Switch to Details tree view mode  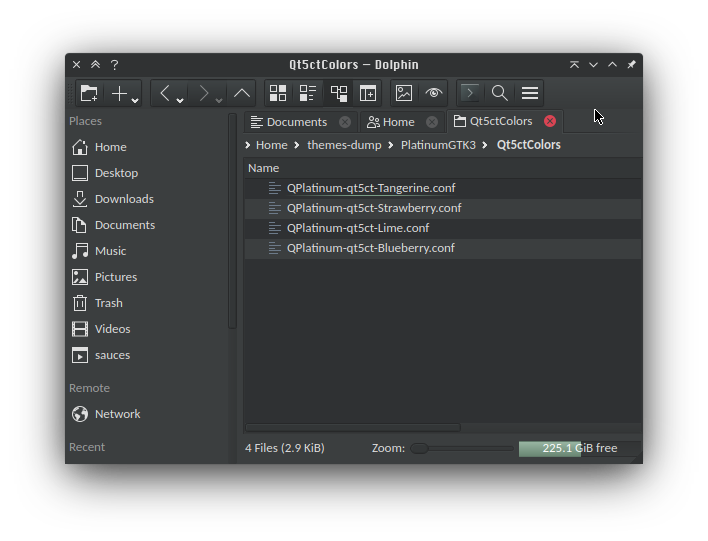tap(339, 93)
